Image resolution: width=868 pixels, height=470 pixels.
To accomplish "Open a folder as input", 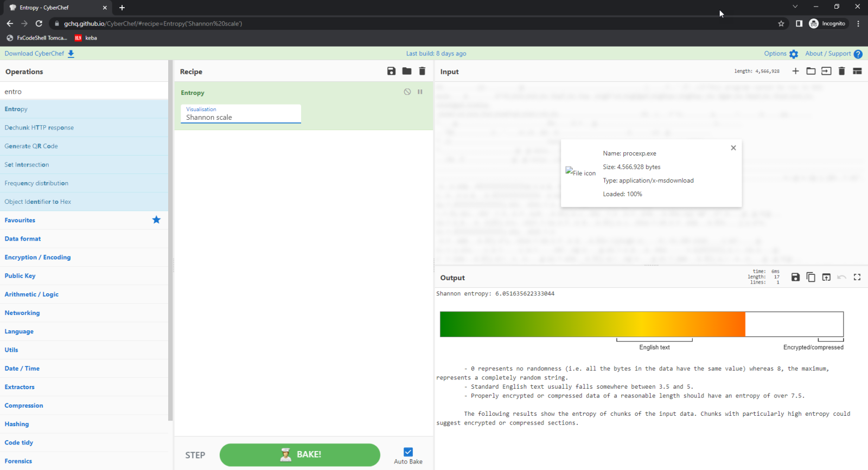I will [x=810, y=71].
